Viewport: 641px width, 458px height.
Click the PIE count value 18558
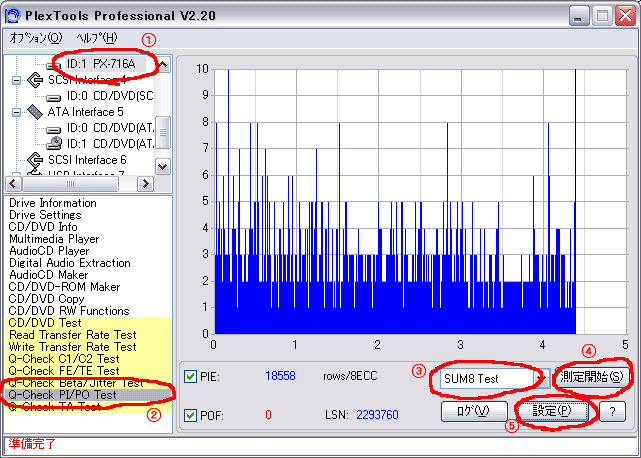(280, 376)
